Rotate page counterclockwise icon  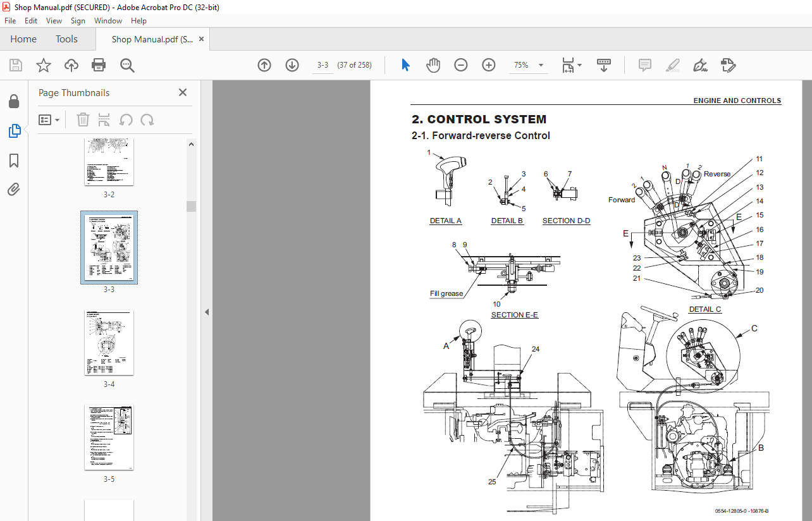pos(126,120)
